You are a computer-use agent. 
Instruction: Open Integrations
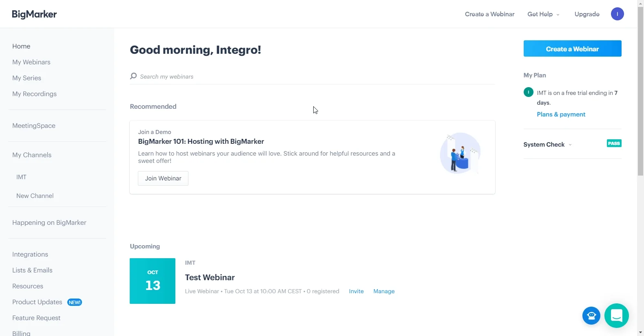tap(30, 255)
